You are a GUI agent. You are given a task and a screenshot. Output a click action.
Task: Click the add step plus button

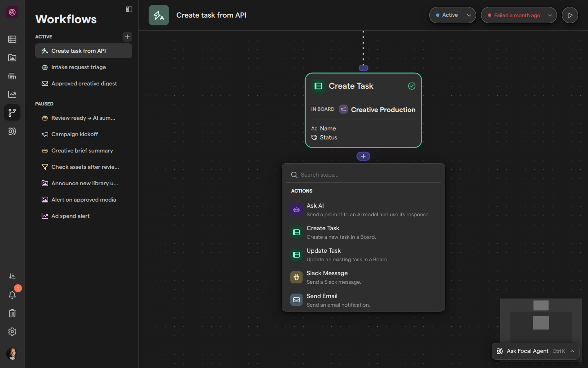[363, 156]
